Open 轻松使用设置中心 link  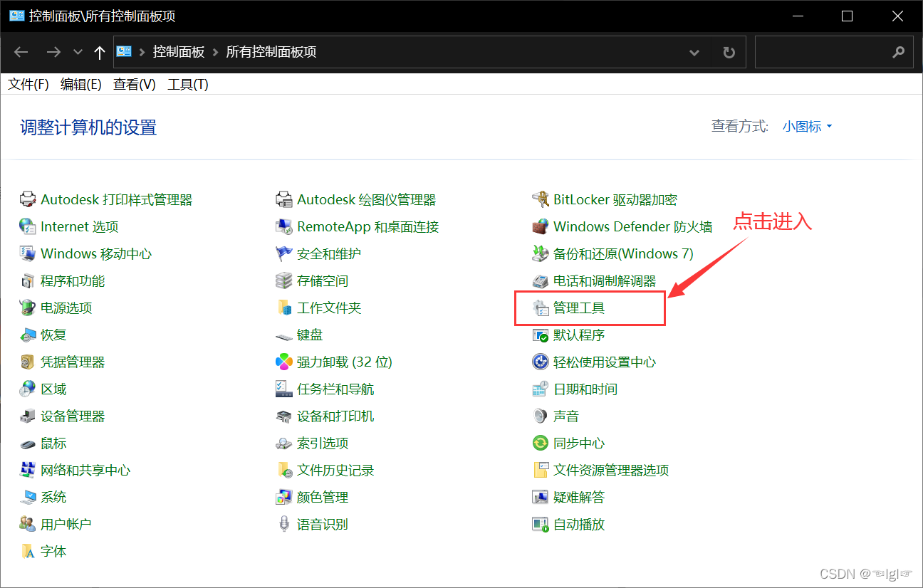coord(605,362)
